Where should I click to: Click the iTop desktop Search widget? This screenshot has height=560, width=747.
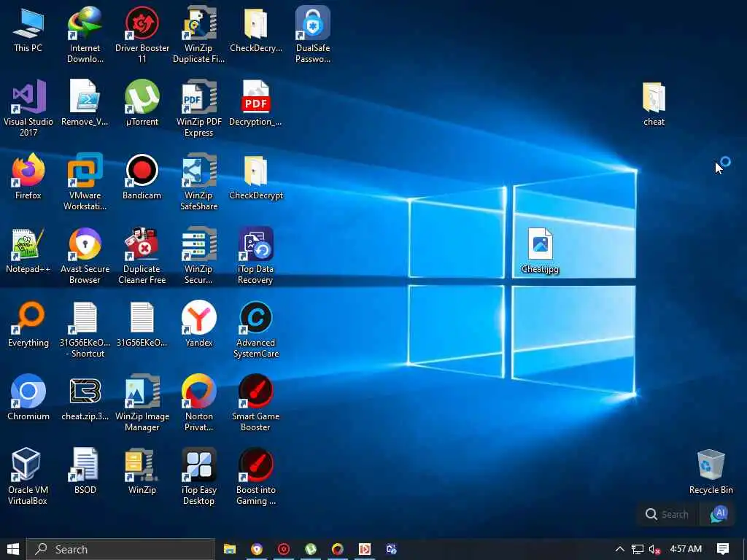click(667, 514)
